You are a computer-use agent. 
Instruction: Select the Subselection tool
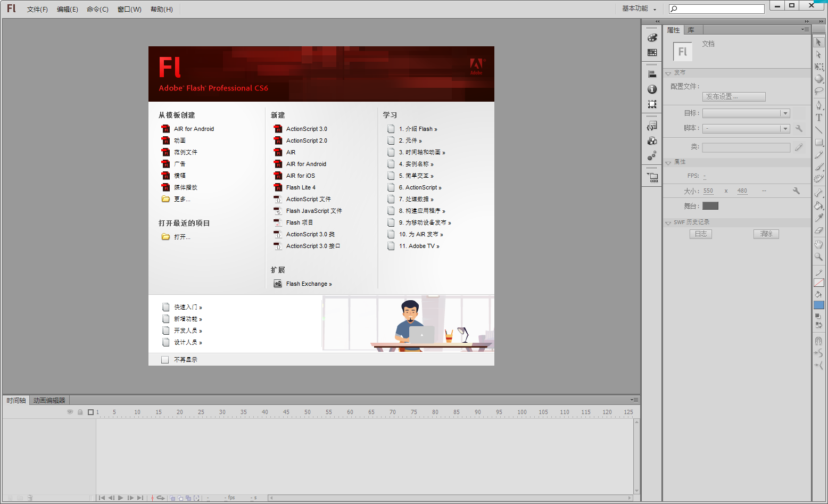click(x=819, y=54)
